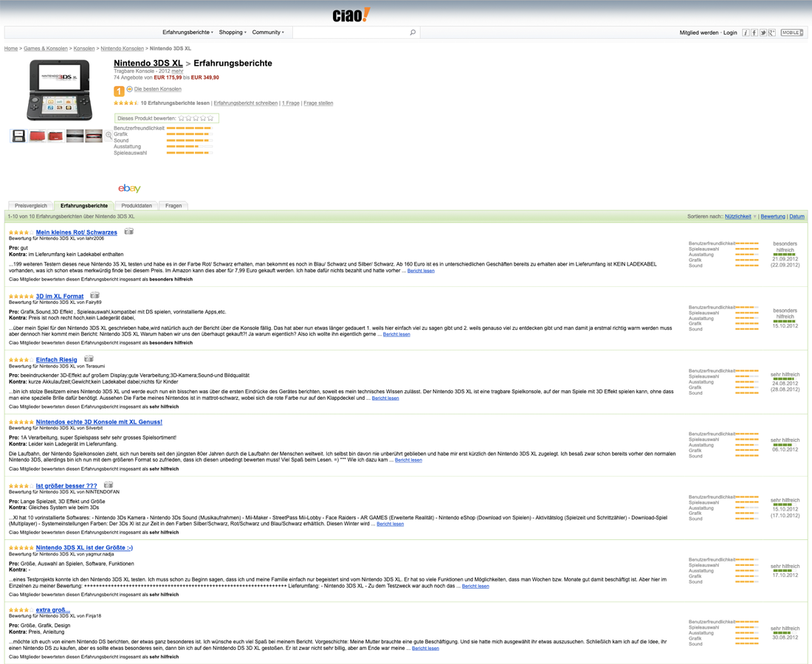Click the Login link
This screenshot has width=812, height=664.
click(x=730, y=32)
